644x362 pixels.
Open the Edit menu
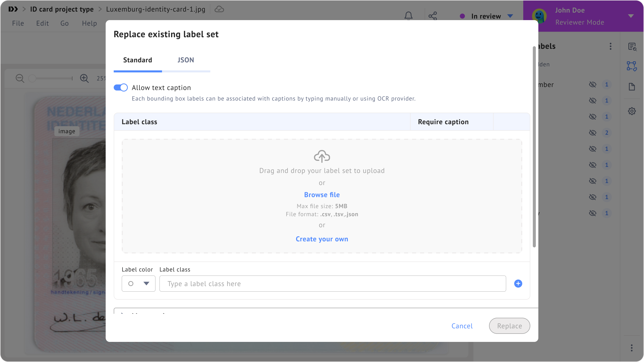(x=42, y=23)
